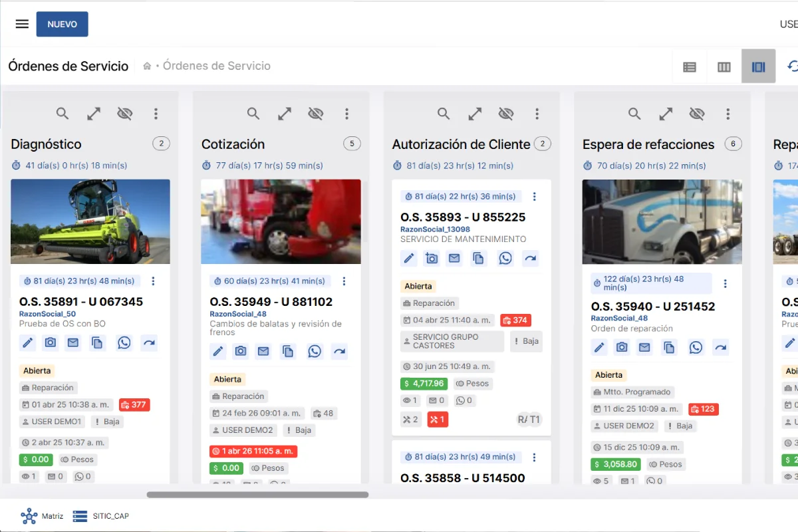Click the NUEVO button
This screenshot has width=798, height=532.
coord(62,24)
